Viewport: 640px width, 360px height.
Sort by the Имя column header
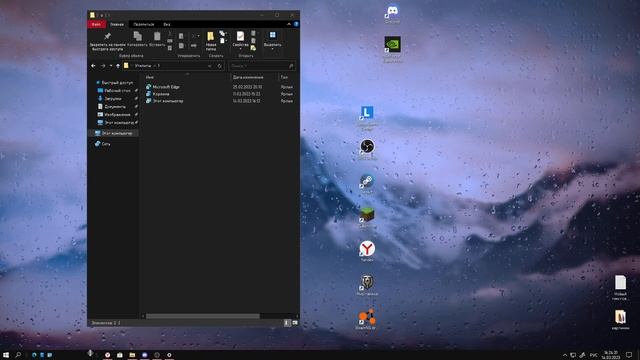(150, 77)
